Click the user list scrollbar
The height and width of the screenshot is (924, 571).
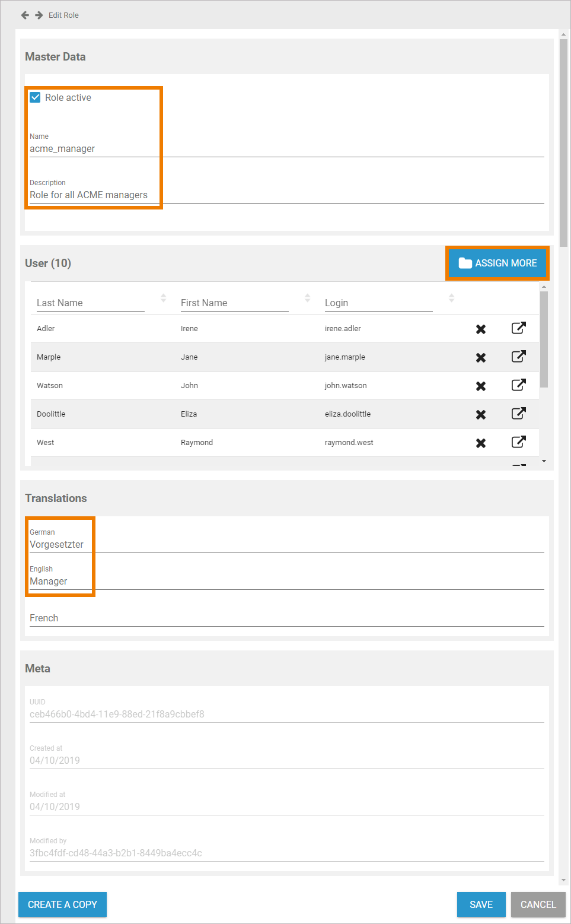544,338
